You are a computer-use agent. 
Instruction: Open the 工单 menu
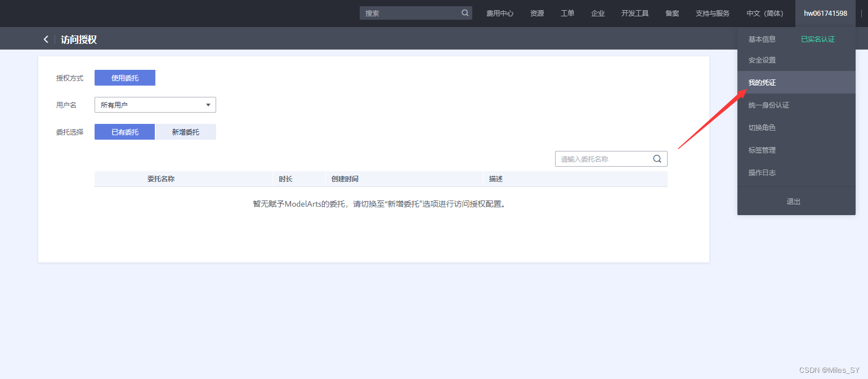tap(567, 13)
